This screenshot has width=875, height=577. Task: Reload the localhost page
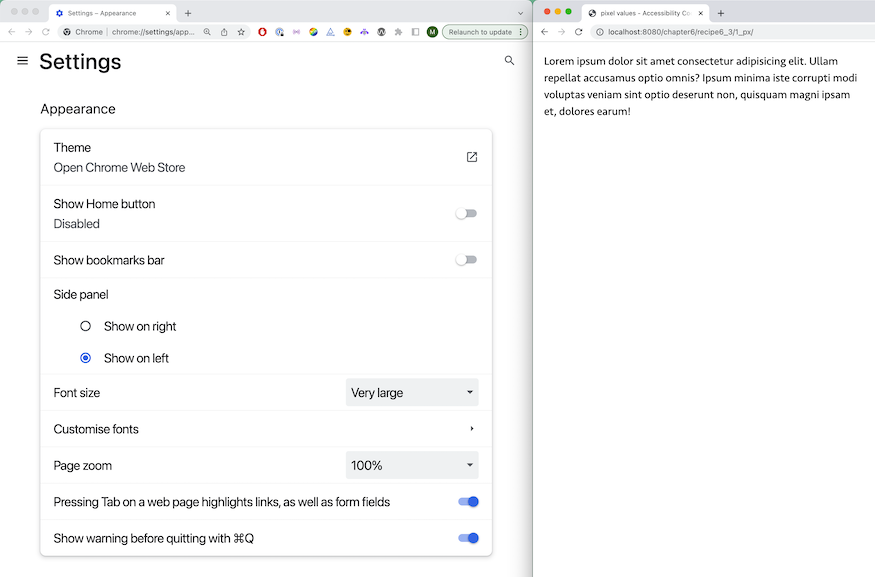(579, 32)
